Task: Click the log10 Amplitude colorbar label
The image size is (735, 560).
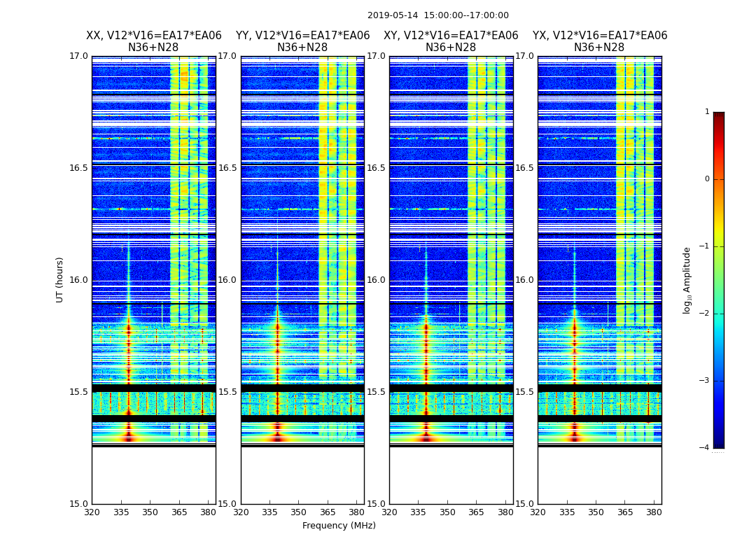Action: (687, 280)
